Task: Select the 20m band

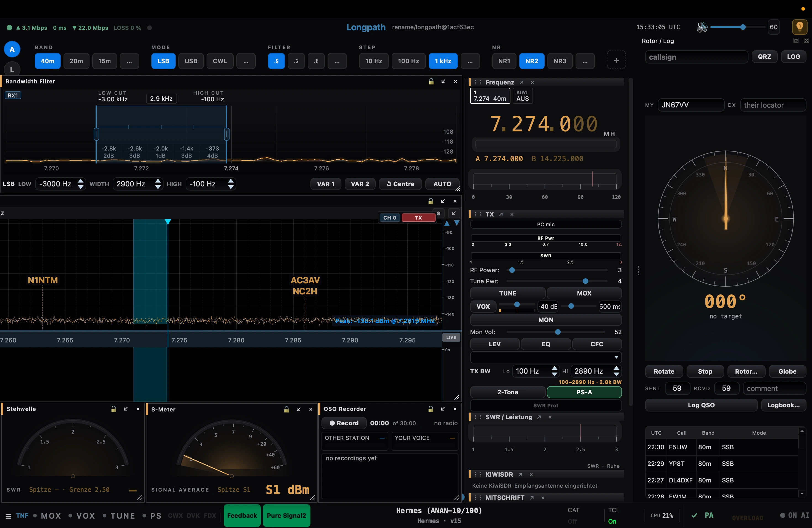Action: pyautogui.click(x=77, y=61)
